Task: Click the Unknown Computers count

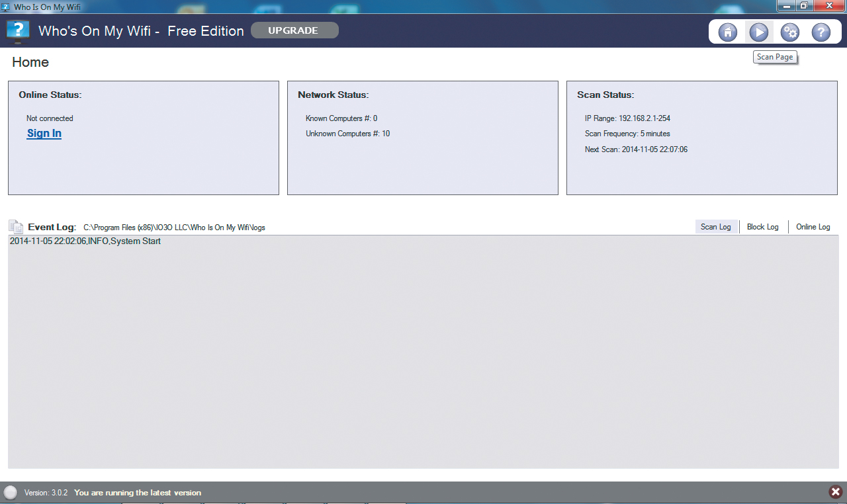Action: 347,134
